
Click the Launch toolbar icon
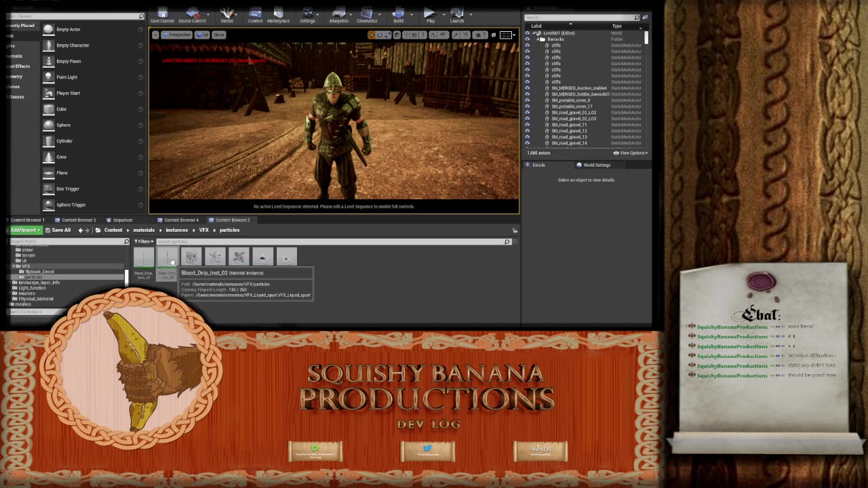(x=457, y=16)
